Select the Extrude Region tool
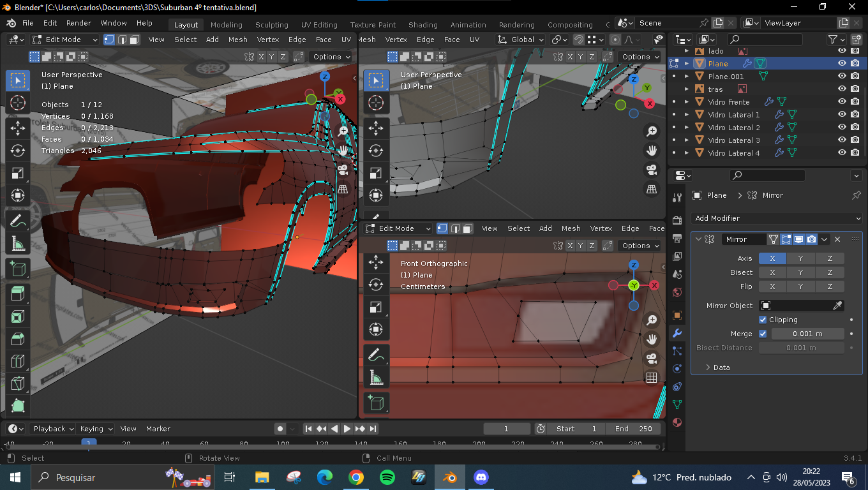The width and height of the screenshot is (868, 490). click(18, 293)
